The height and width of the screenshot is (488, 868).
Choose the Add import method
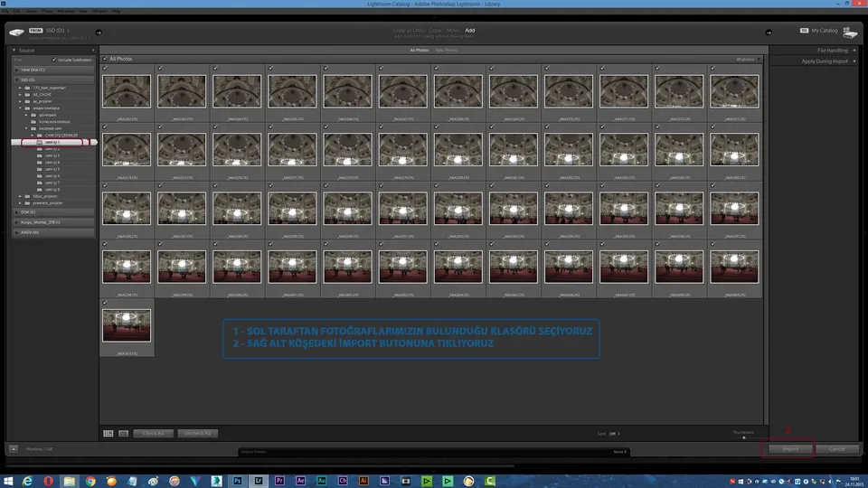tap(470, 31)
